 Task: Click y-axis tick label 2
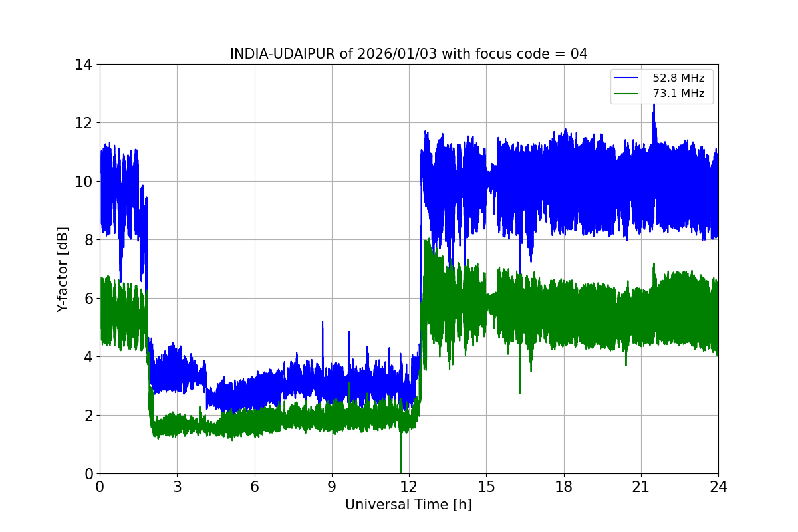point(88,416)
